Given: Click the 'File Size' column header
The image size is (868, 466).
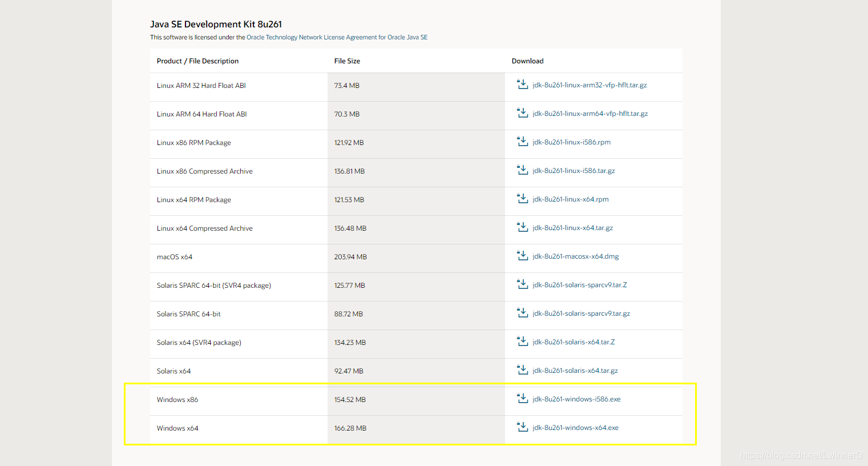Looking at the screenshot, I should pos(347,61).
